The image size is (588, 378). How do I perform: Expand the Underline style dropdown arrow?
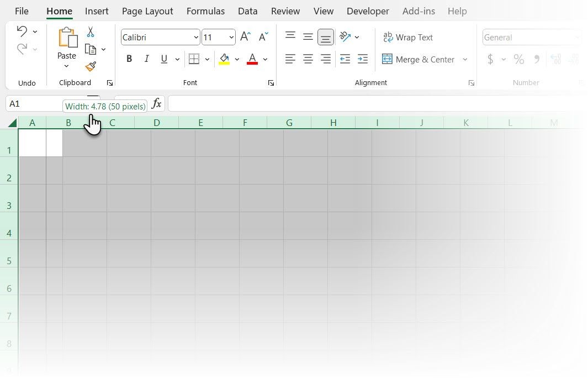click(x=177, y=59)
